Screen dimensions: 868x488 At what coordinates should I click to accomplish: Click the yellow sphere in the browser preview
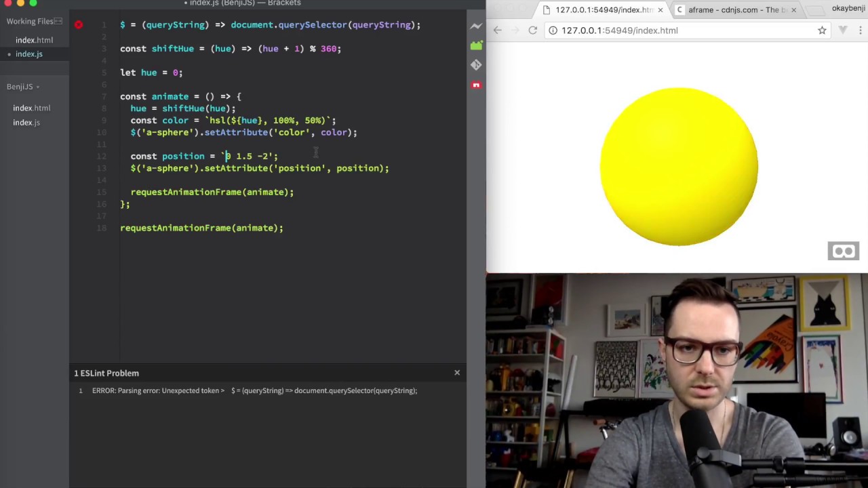click(x=679, y=167)
